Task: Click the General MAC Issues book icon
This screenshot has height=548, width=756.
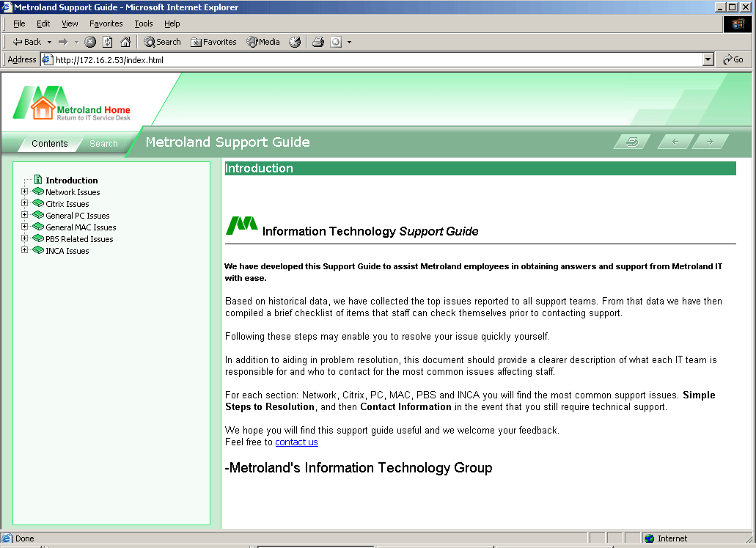Action: pos(38,227)
